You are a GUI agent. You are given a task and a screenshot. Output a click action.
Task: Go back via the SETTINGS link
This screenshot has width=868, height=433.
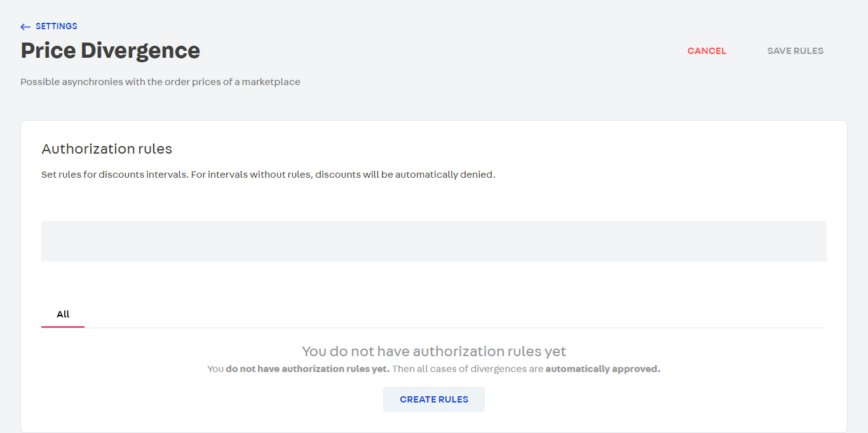[x=56, y=27]
